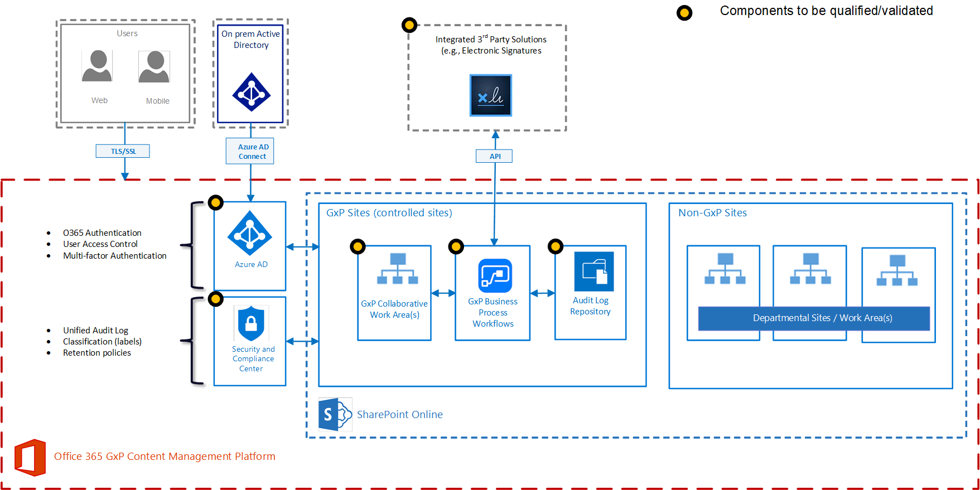Click the Security and Compliance shield icon

pyautogui.click(x=251, y=323)
